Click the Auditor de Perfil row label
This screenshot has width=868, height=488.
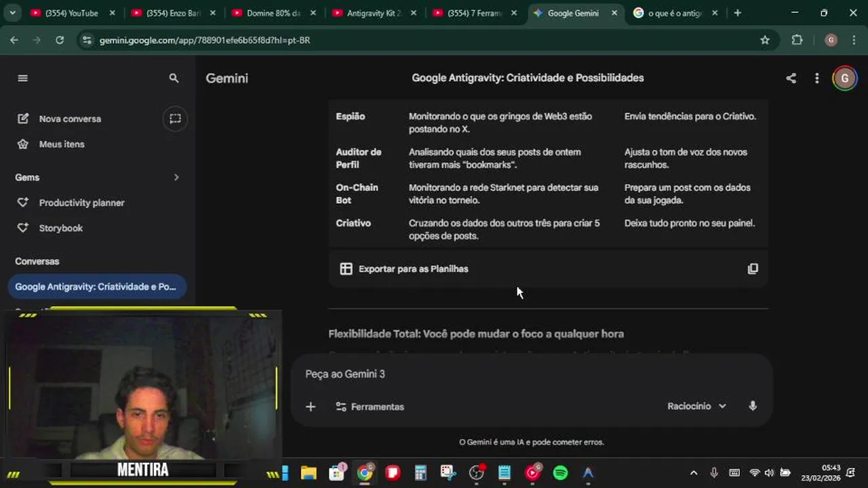tap(359, 159)
